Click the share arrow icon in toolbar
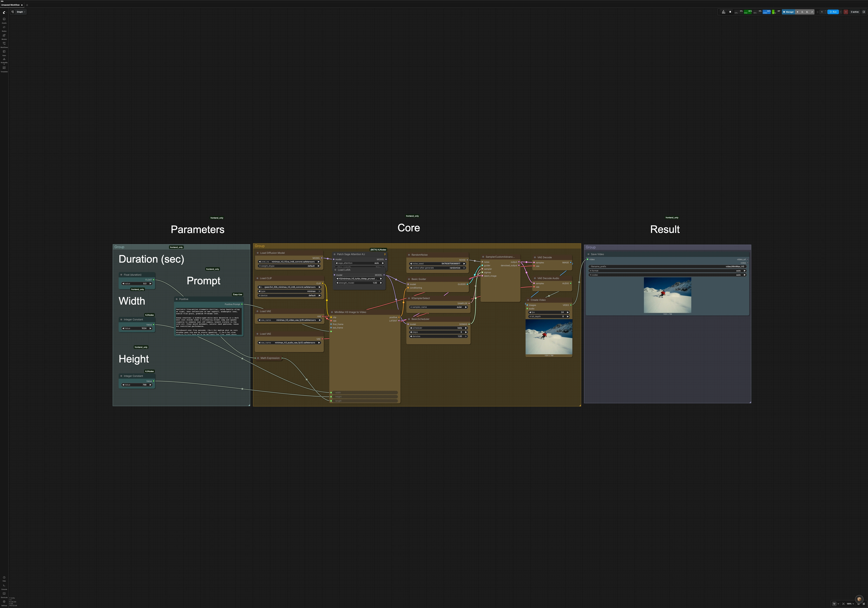This screenshot has width=868, height=608. click(x=812, y=12)
